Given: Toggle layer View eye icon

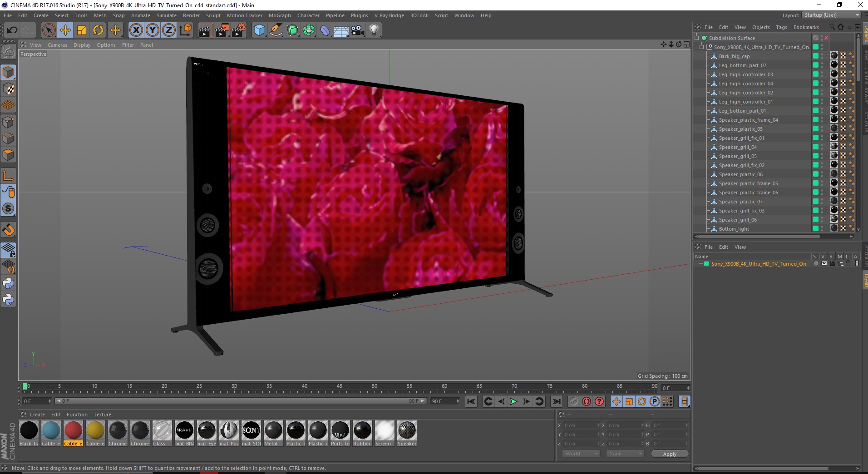Looking at the screenshot, I should [824, 264].
